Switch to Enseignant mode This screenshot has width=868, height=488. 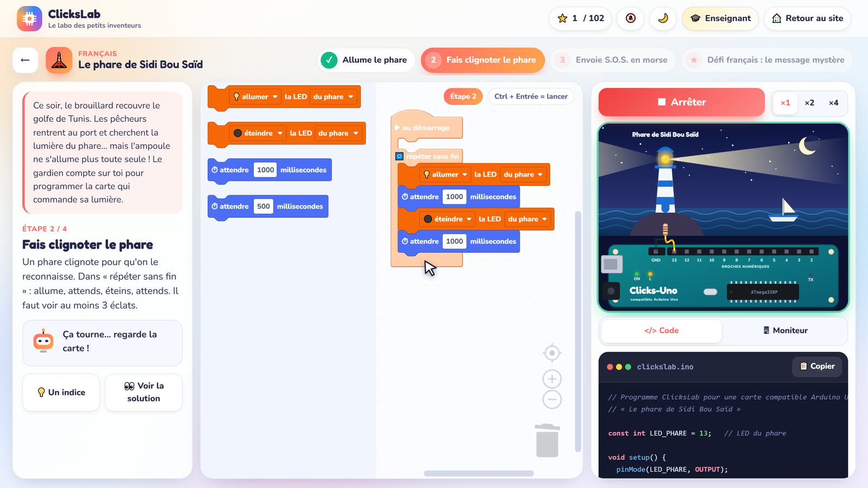click(x=720, y=18)
